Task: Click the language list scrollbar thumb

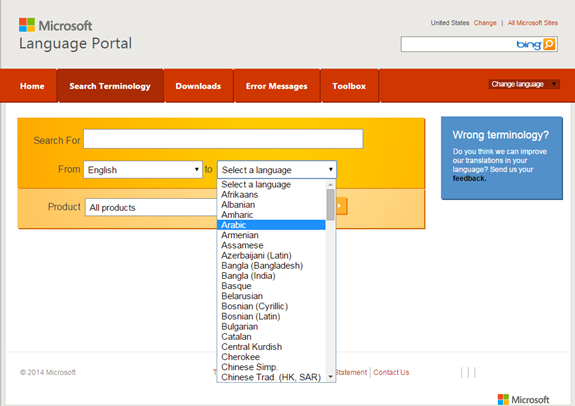Action: point(330,204)
